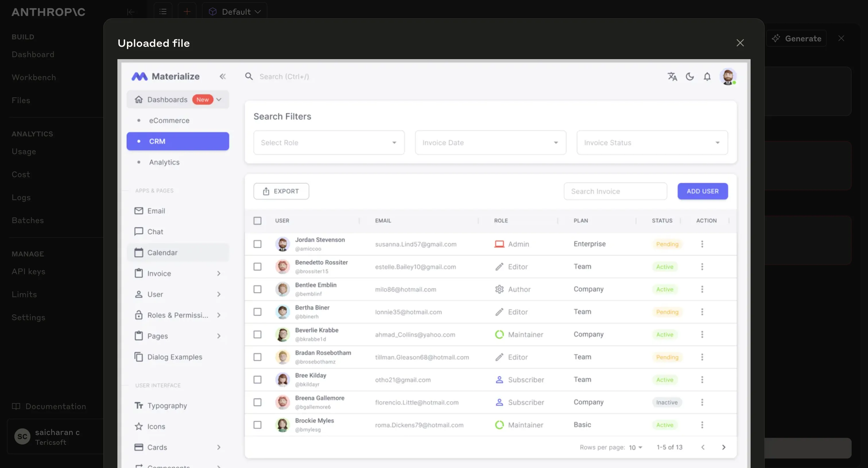
Task: Open the Rows per page selector
Action: 635,447
